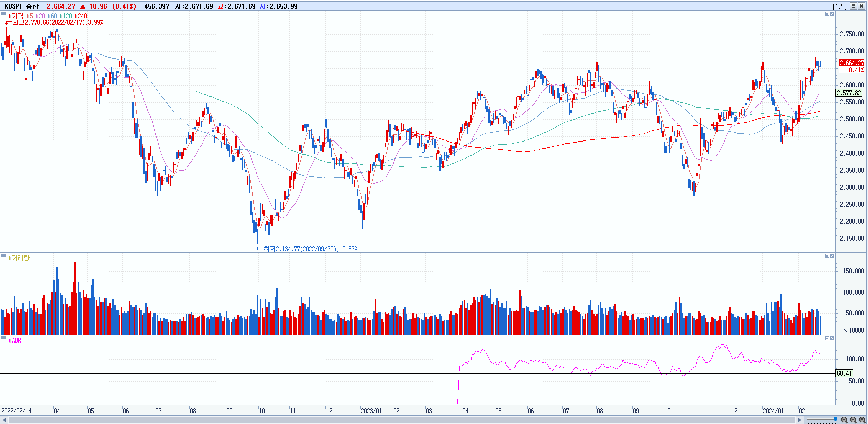This screenshot has height=424, width=868.
Task: Click the zoom in magnifier icon
Action: point(853,420)
